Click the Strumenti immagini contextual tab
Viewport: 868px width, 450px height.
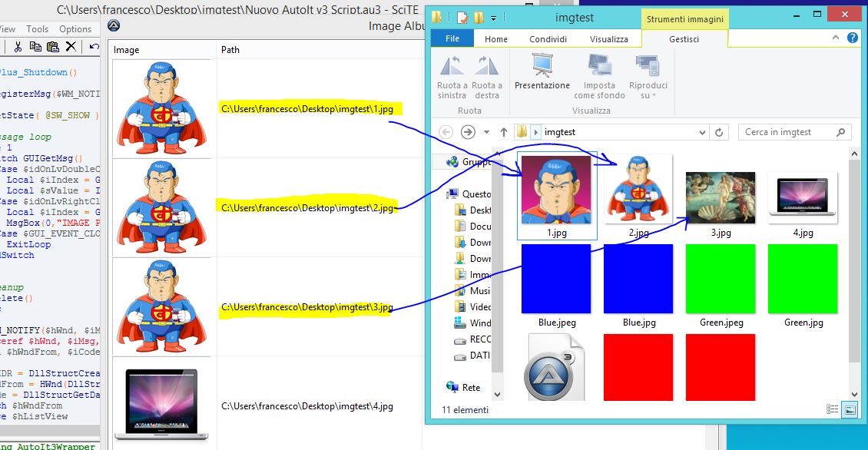684,19
